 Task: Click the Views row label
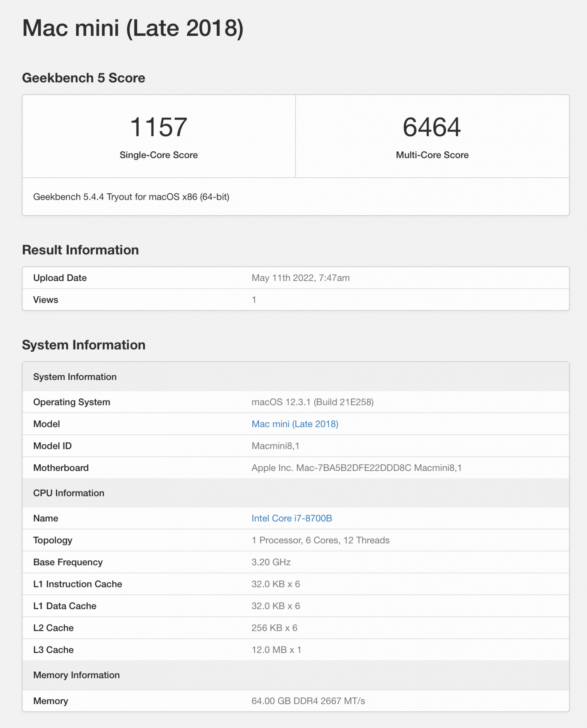tap(45, 300)
